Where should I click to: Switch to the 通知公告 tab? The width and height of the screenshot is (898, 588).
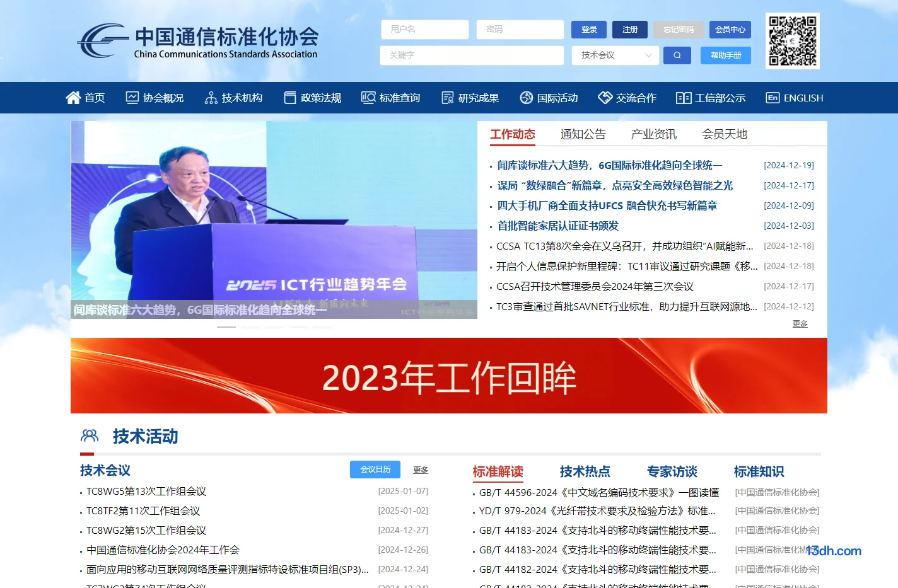tap(583, 134)
